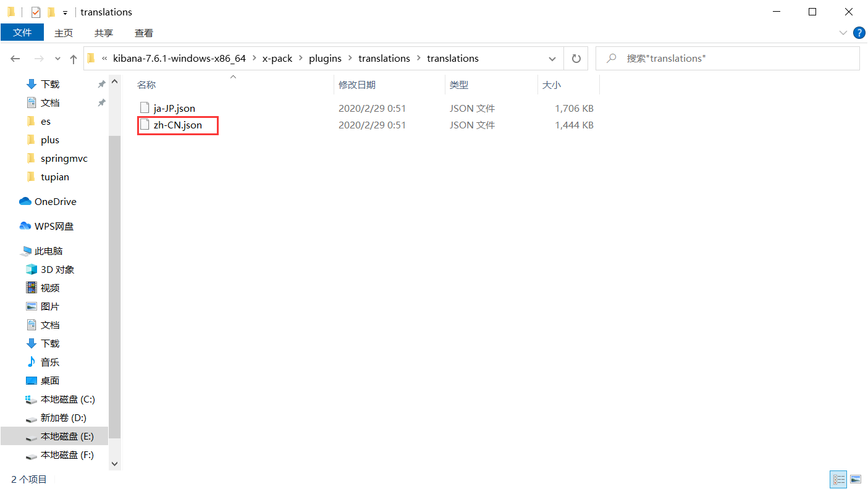The image size is (868, 489).
Task: Switch to details view layout icon
Action: pyautogui.click(x=839, y=479)
